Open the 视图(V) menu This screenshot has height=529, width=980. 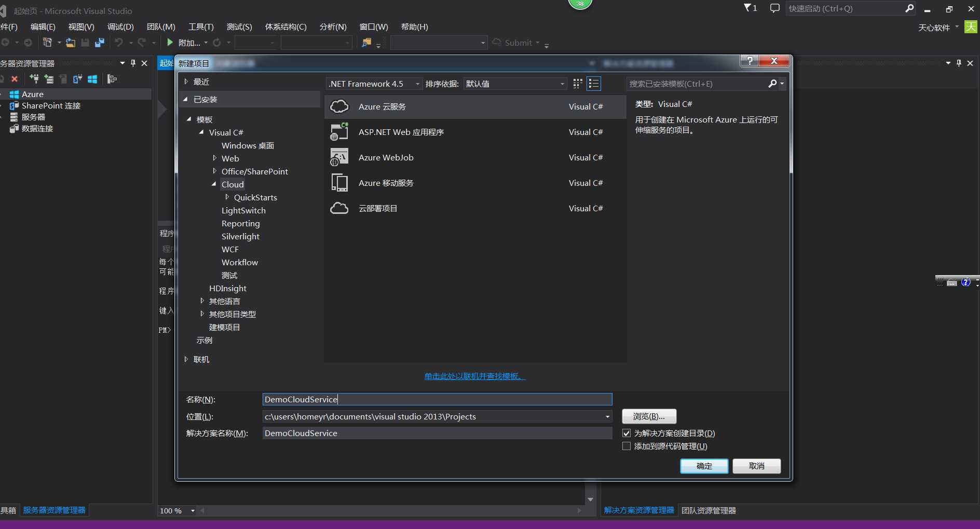pos(81,27)
